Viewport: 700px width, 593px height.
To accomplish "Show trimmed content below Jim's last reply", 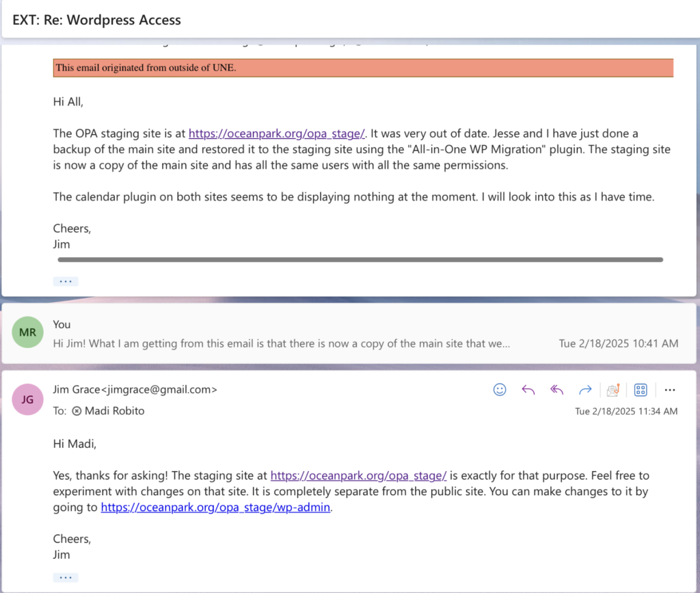I will tap(66, 577).
